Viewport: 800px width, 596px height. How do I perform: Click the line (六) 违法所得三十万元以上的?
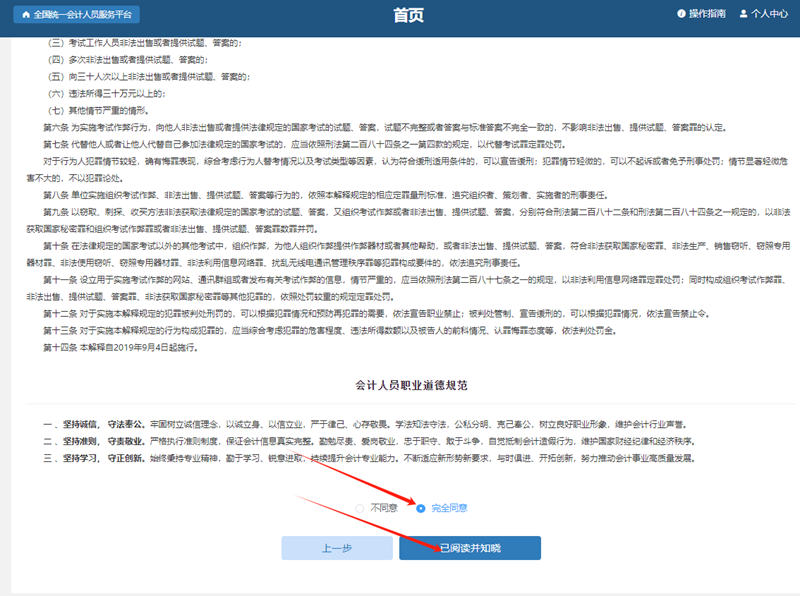click(x=107, y=93)
